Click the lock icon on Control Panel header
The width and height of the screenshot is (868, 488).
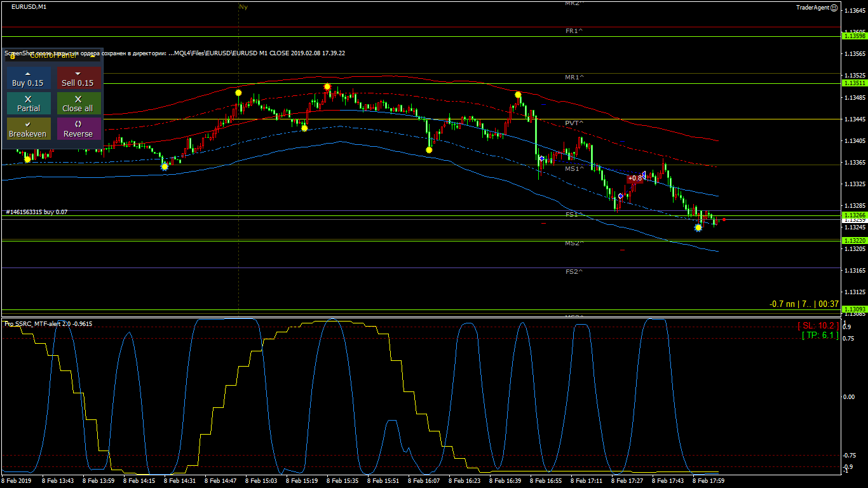point(12,56)
